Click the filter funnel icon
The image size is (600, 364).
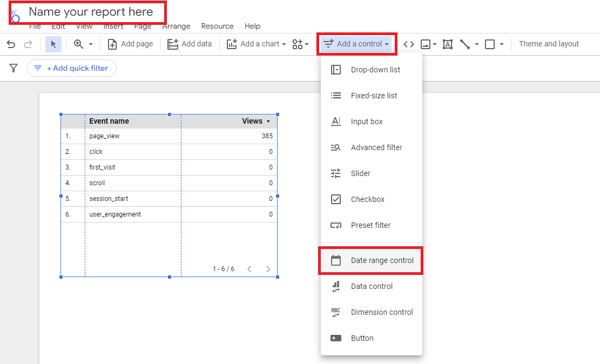14,68
